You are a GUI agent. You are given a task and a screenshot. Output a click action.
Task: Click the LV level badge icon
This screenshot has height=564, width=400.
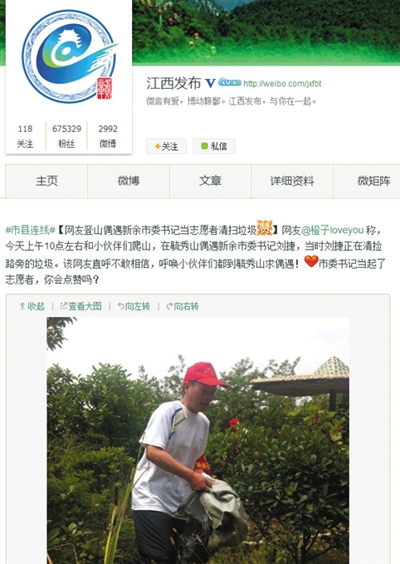[x=229, y=82]
